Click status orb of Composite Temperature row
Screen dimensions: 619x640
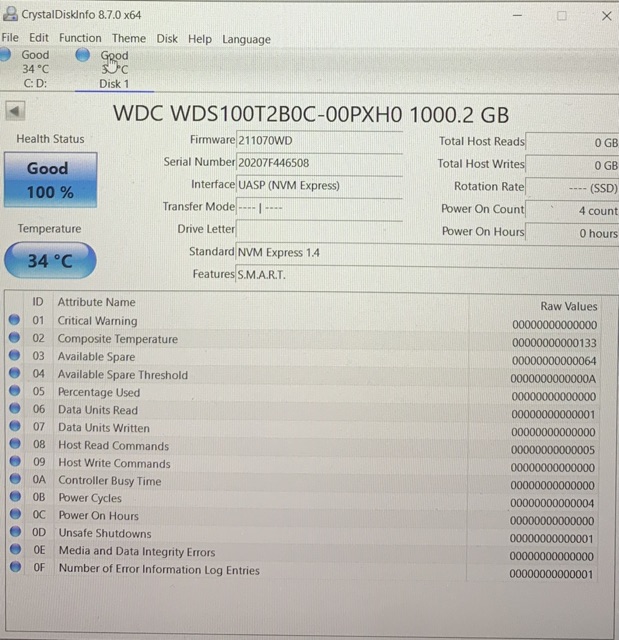tap(15, 338)
